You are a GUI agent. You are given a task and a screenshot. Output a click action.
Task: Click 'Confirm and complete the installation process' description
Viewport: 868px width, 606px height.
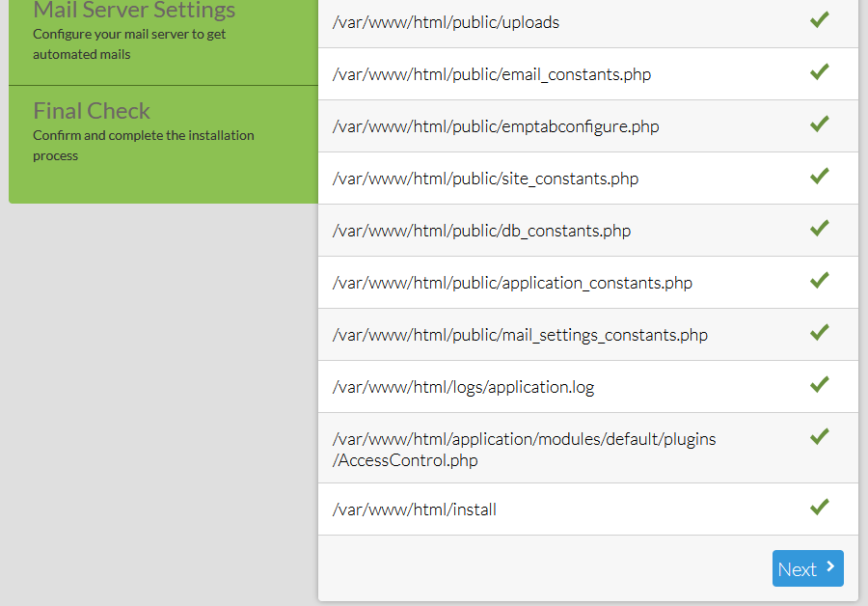point(143,145)
